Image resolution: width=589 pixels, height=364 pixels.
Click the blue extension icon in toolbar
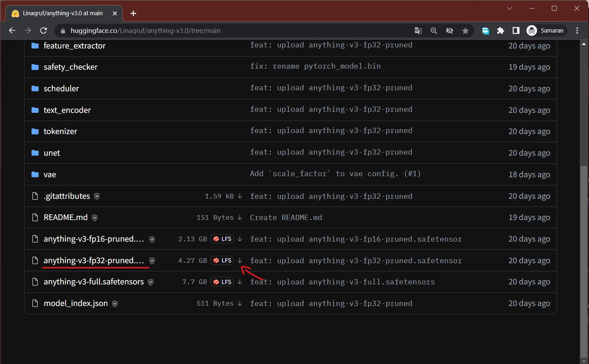click(486, 31)
